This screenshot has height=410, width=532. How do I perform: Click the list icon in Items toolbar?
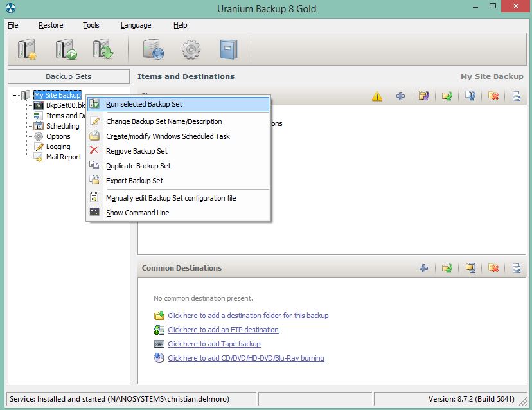(x=517, y=96)
